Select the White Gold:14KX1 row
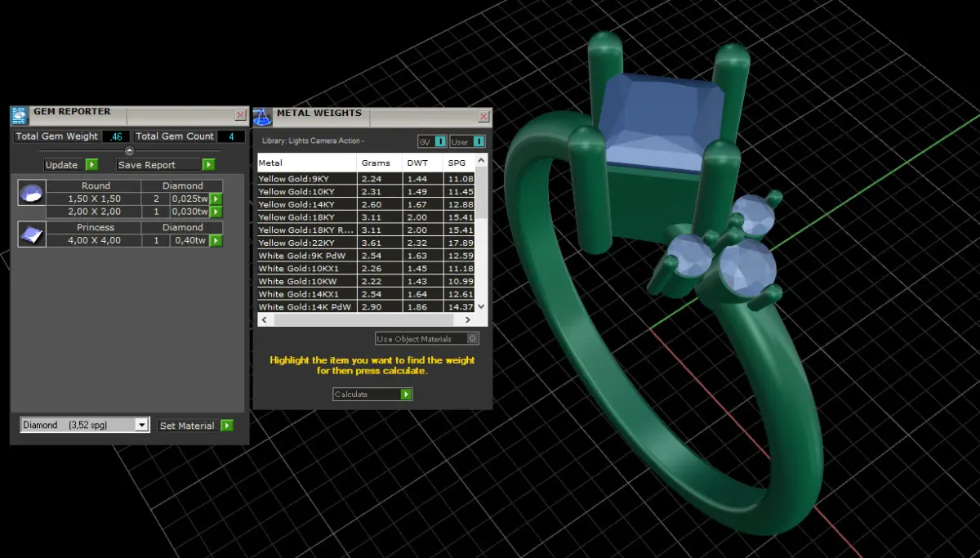 (366, 293)
